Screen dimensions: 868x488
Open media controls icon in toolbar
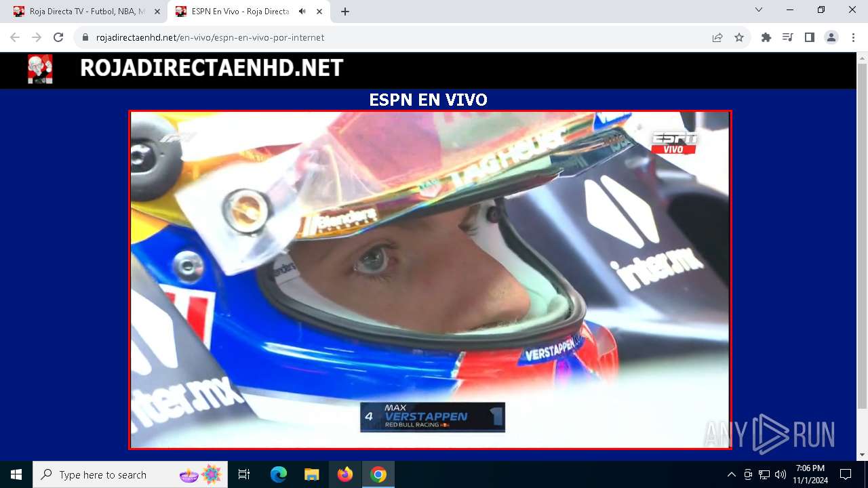[x=788, y=37]
